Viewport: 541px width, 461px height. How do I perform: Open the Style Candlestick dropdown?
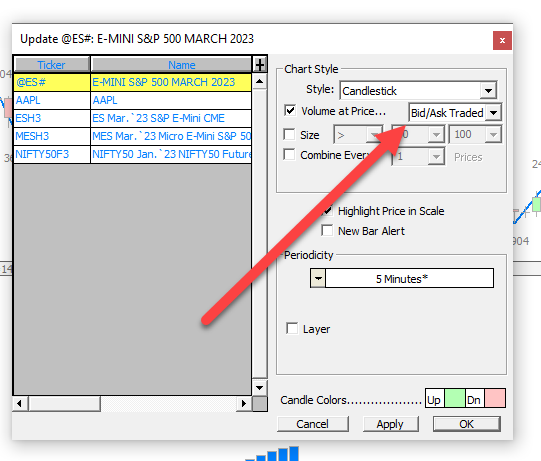[x=488, y=91]
